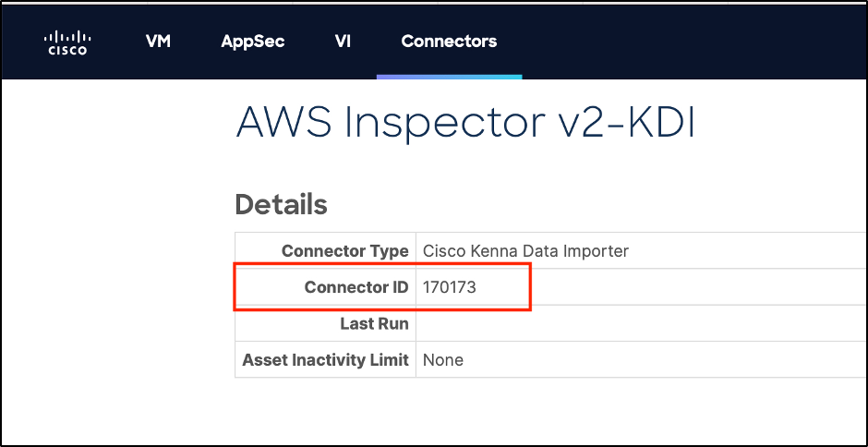Screen dimensions: 868x447
Task: Open the VM tab
Action: click(x=158, y=42)
